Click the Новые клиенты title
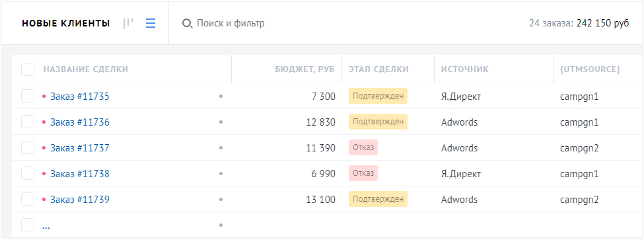644x240 pixels. point(66,23)
